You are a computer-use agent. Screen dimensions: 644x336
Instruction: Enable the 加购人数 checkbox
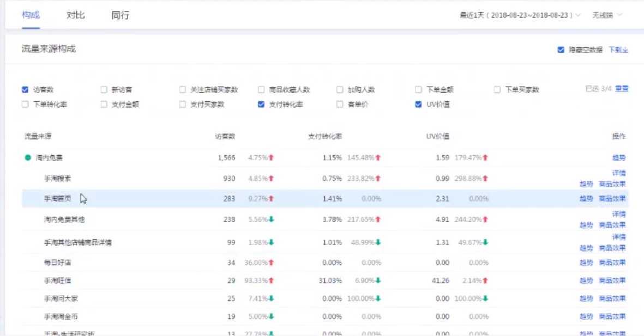click(x=340, y=89)
